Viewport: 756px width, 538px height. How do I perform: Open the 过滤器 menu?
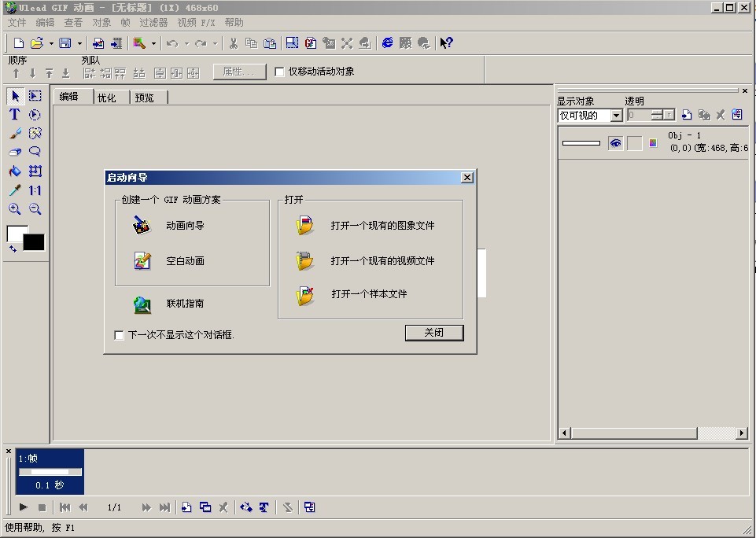(x=153, y=23)
